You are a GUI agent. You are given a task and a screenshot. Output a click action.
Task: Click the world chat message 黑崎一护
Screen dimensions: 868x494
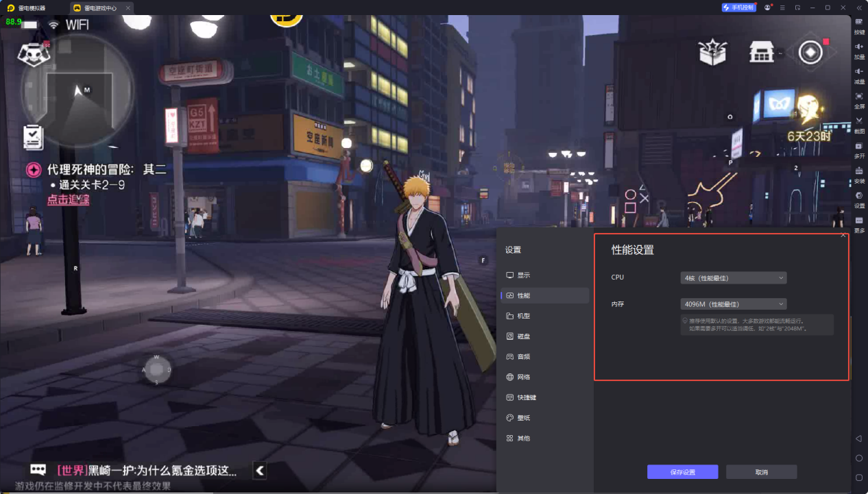[147, 470]
